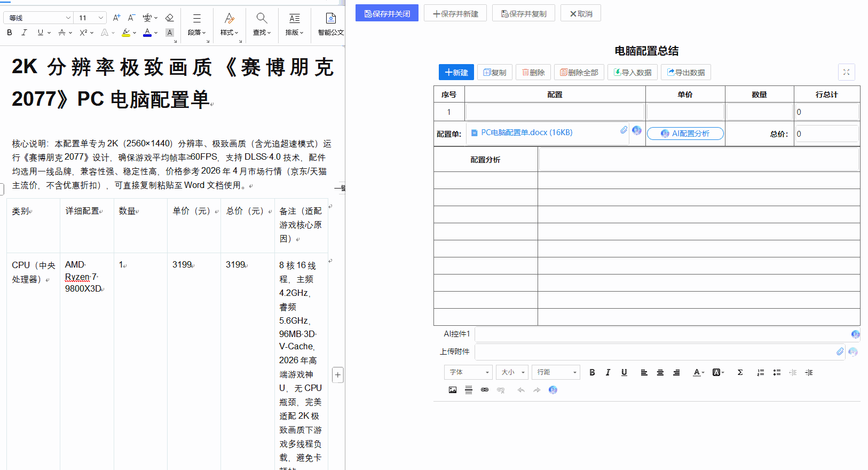
Task: Toggle italic in the Word document toolbar
Action: (24, 33)
